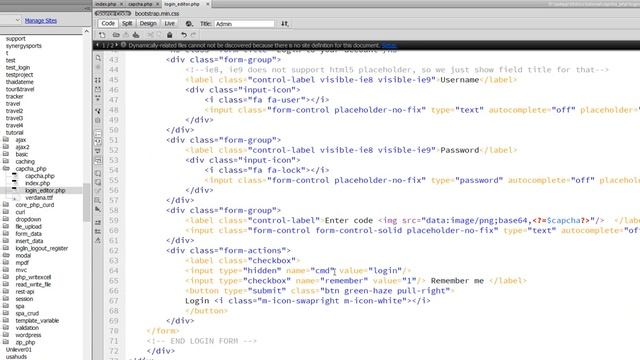Image resolution: width=640 pixels, height=360 pixels.
Task: Close the login_editor.php tab
Action: click(x=207, y=4)
